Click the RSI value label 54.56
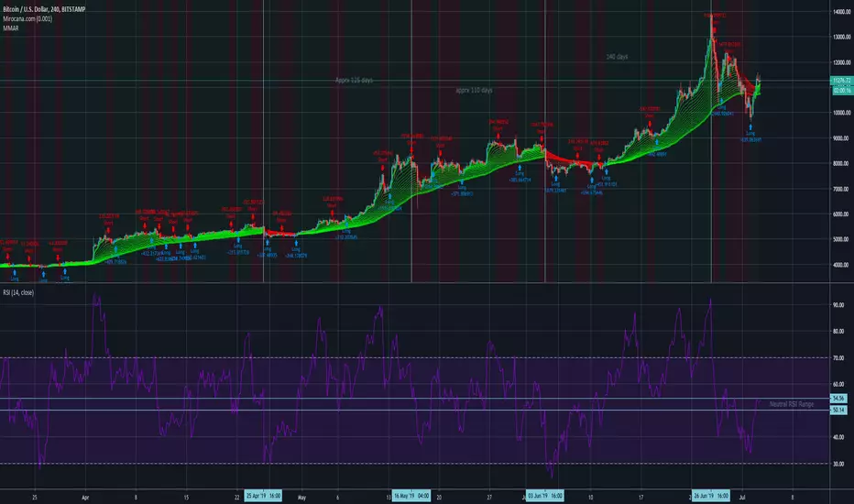This screenshot has height=504, width=854. click(x=838, y=399)
